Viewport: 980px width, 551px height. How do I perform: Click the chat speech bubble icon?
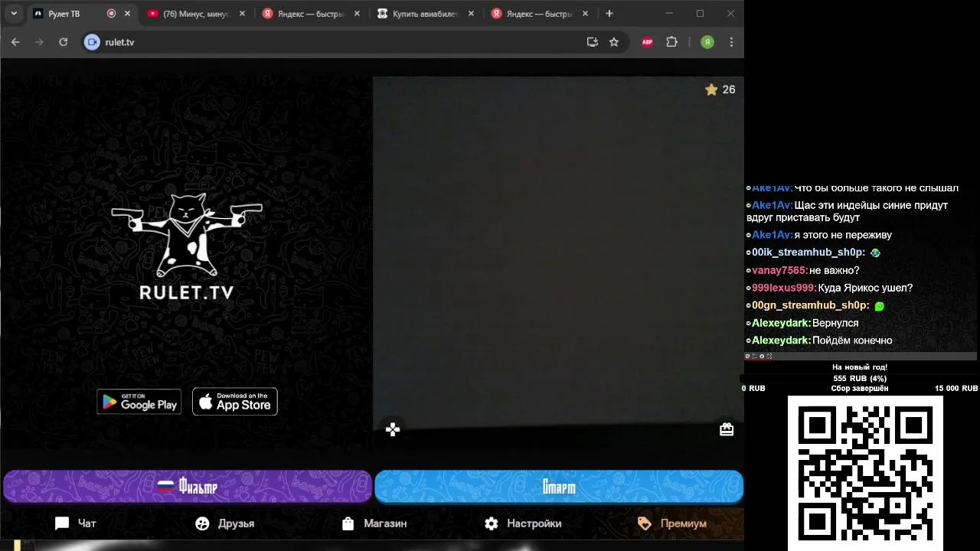point(62,523)
